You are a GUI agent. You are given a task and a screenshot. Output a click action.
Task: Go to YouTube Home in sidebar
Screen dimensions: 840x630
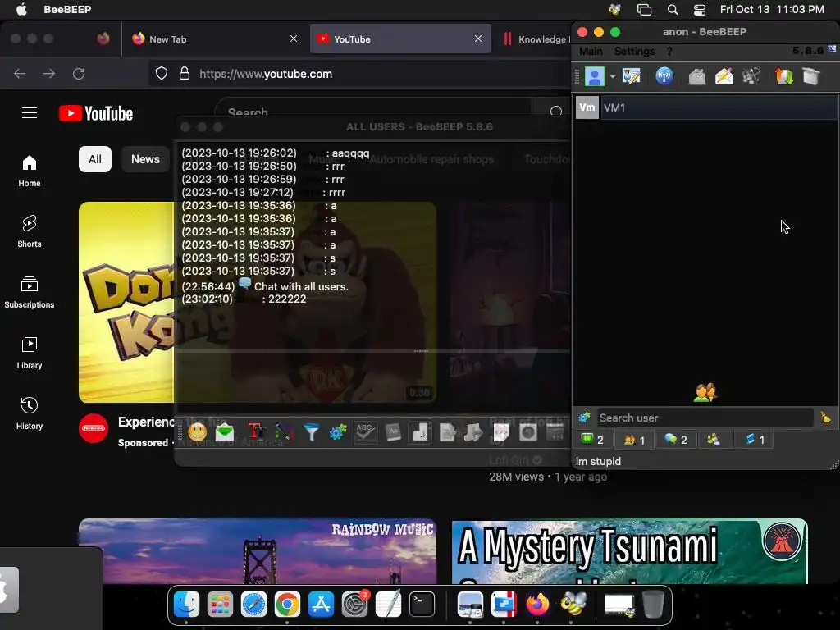pos(30,171)
